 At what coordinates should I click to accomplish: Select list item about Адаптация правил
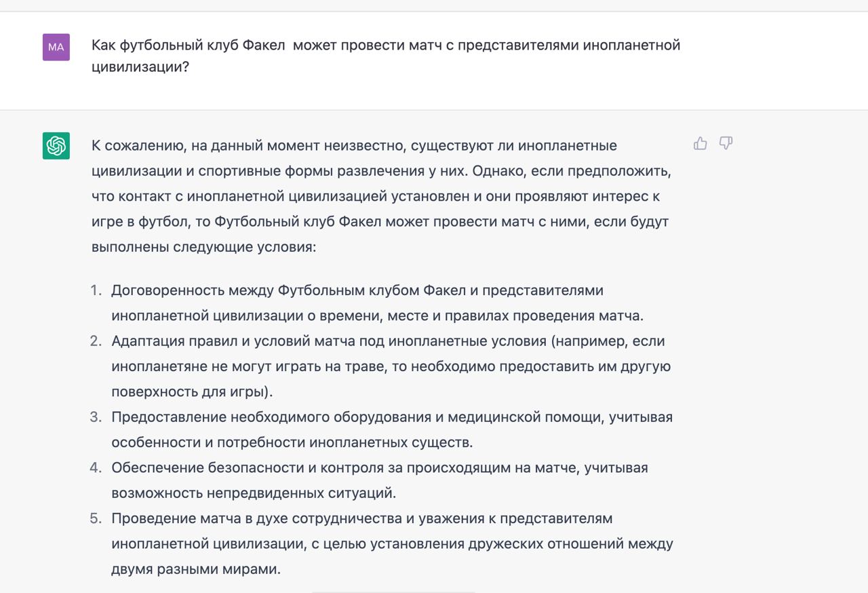click(391, 366)
